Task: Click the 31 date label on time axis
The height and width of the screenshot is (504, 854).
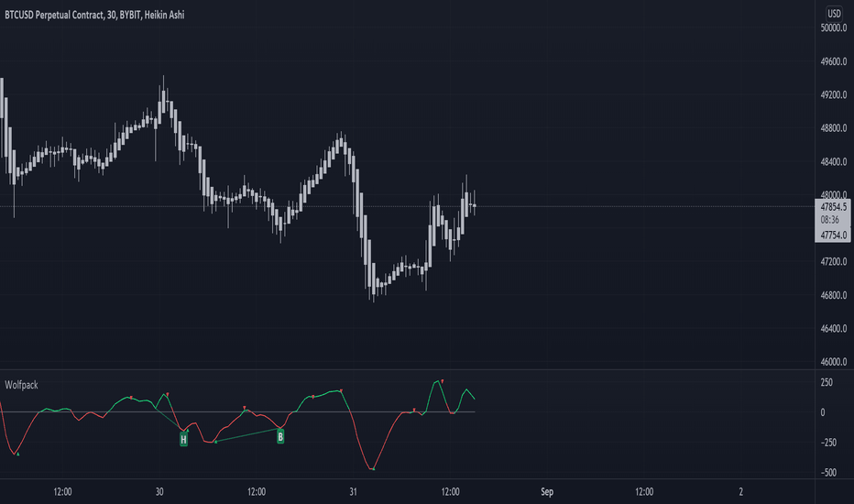Action: click(x=353, y=492)
